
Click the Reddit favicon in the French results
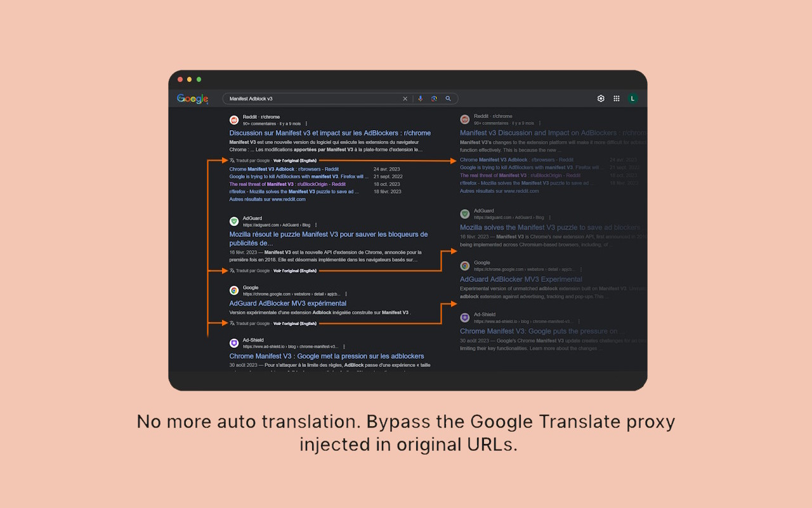tap(234, 120)
